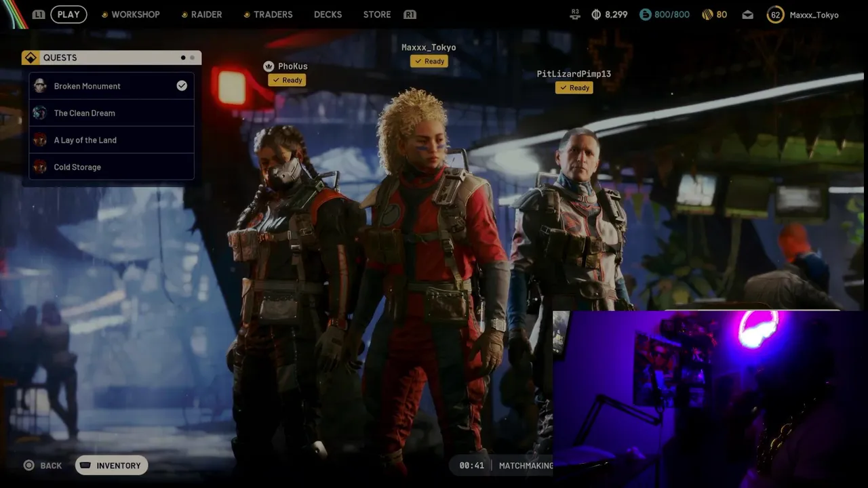
Task: Click the circle glyph next to BACK
Action: click(28, 465)
